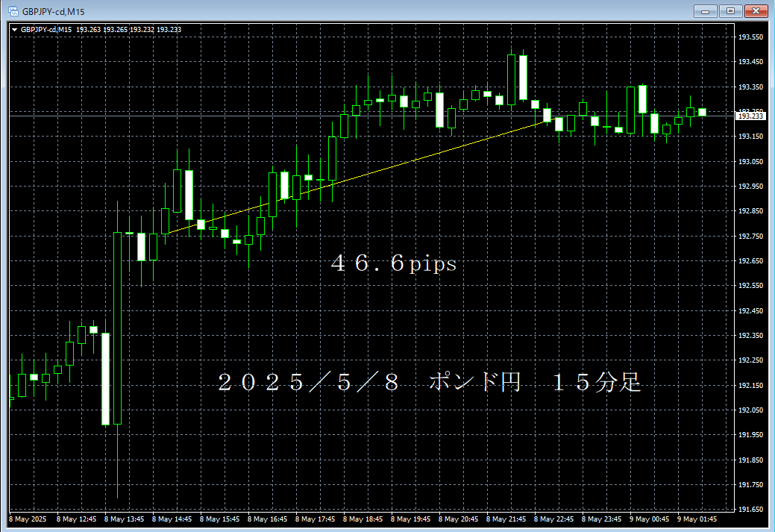Click the 192.650 price scale label

pos(750,260)
